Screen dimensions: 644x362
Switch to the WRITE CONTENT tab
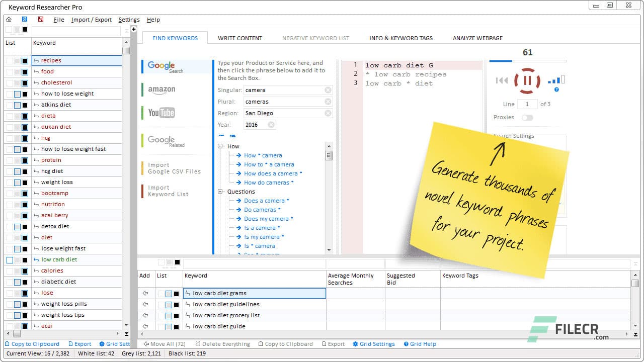click(x=240, y=38)
